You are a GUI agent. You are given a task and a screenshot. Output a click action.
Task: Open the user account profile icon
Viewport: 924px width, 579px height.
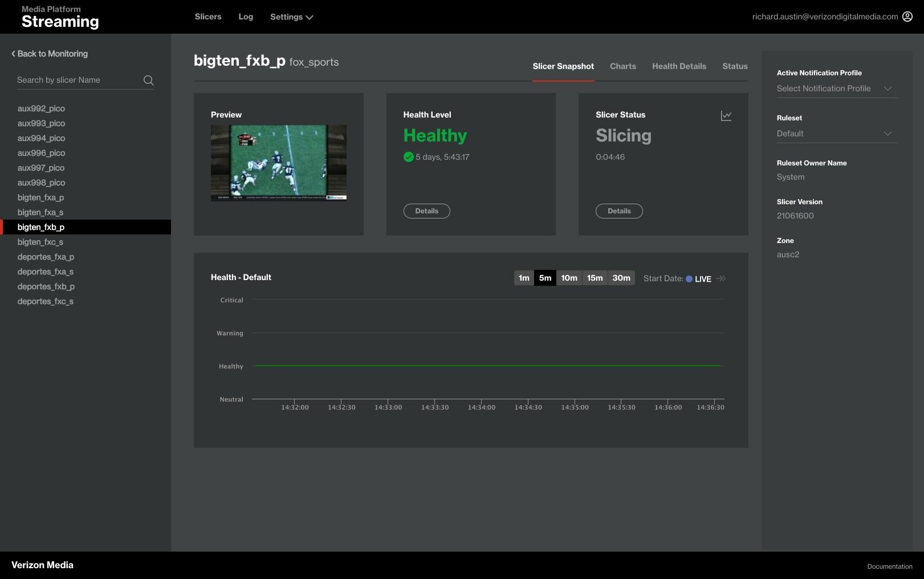point(907,17)
